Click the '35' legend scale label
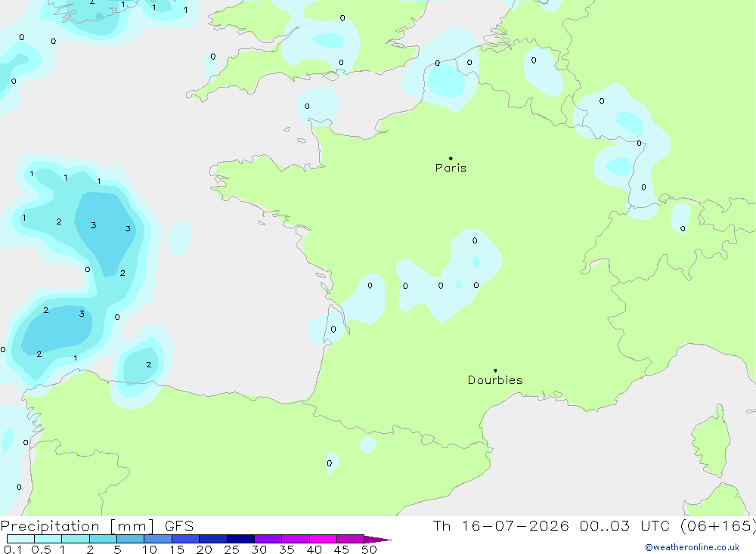 pos(287,549)
